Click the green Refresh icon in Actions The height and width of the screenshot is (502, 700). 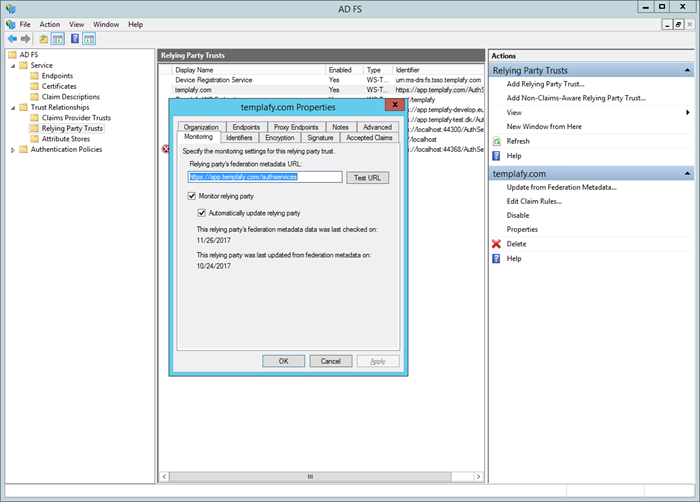(x=496, y=142)
